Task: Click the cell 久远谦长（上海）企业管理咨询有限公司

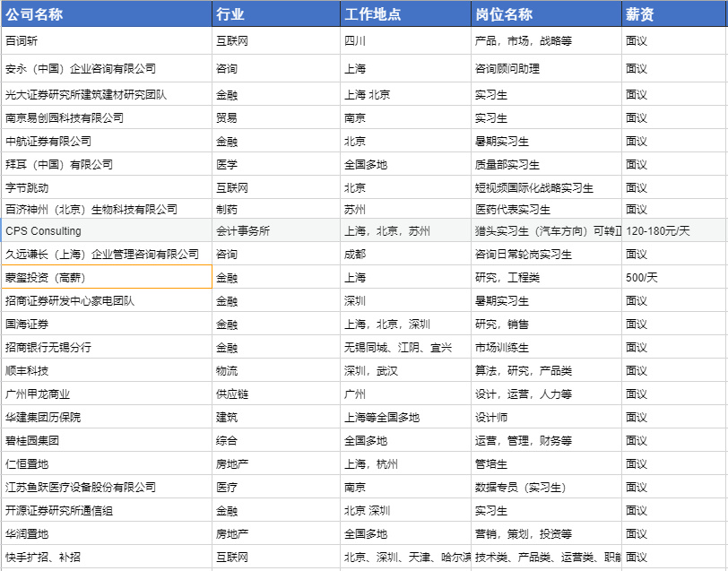Action: (x=107, y=254)
